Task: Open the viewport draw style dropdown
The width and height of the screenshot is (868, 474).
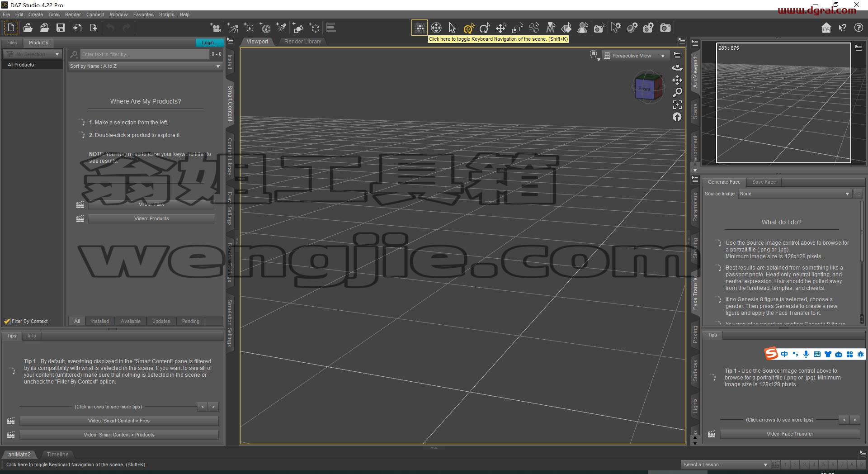Action: pos(594,56)
